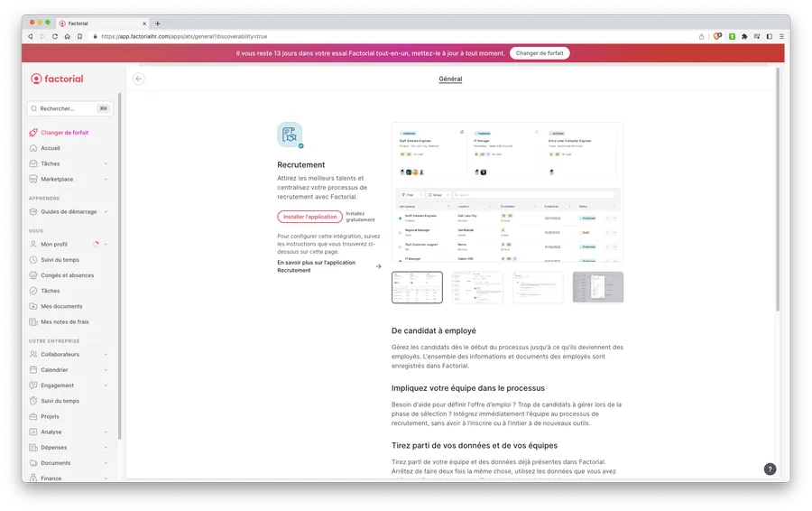Click the Congés et absences icon
Screen dimensions: 812x511
pos(33,275)
